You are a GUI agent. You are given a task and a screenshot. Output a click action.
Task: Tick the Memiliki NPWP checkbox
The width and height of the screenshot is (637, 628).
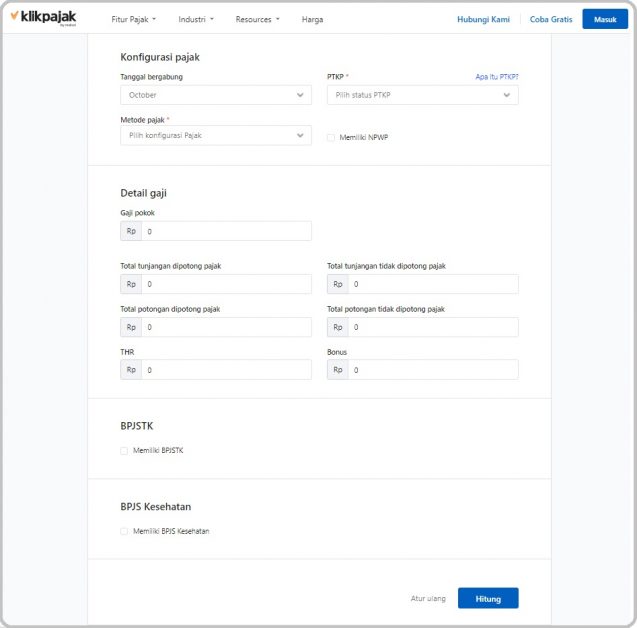pyautogui.click(x=332, y=137)
